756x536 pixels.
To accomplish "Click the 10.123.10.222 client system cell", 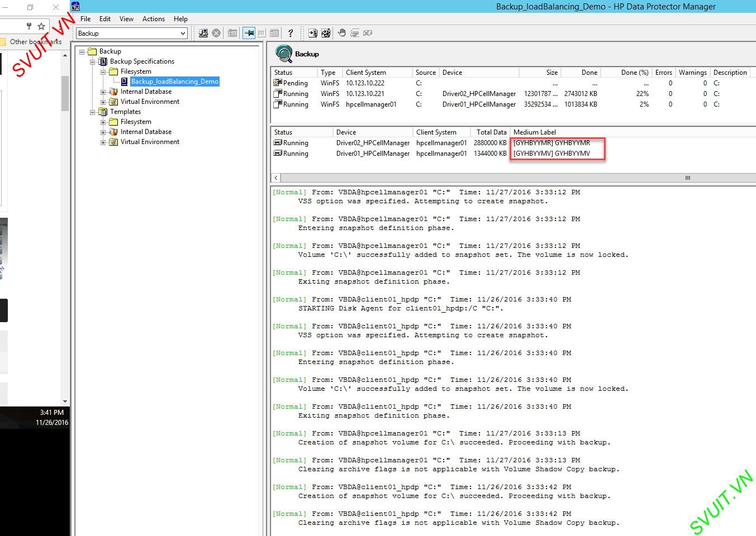I will pyautogui.click(x=365, y=83).
